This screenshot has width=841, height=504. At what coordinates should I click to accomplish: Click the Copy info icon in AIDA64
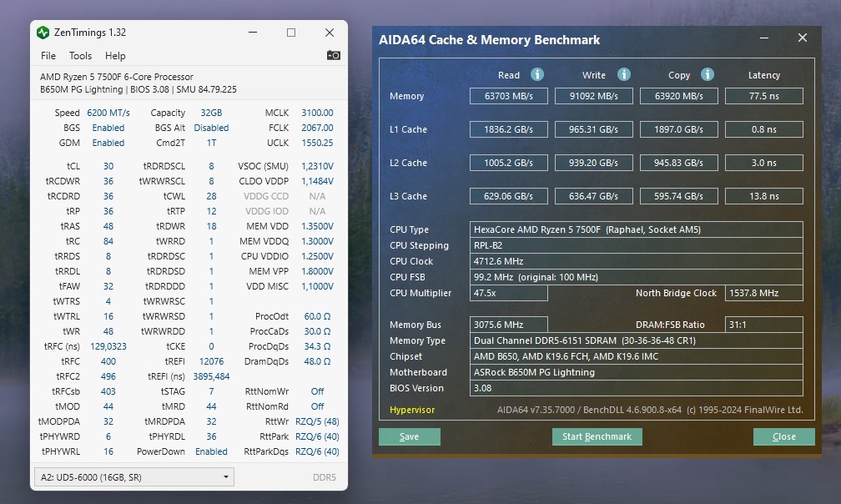point(708,74)
